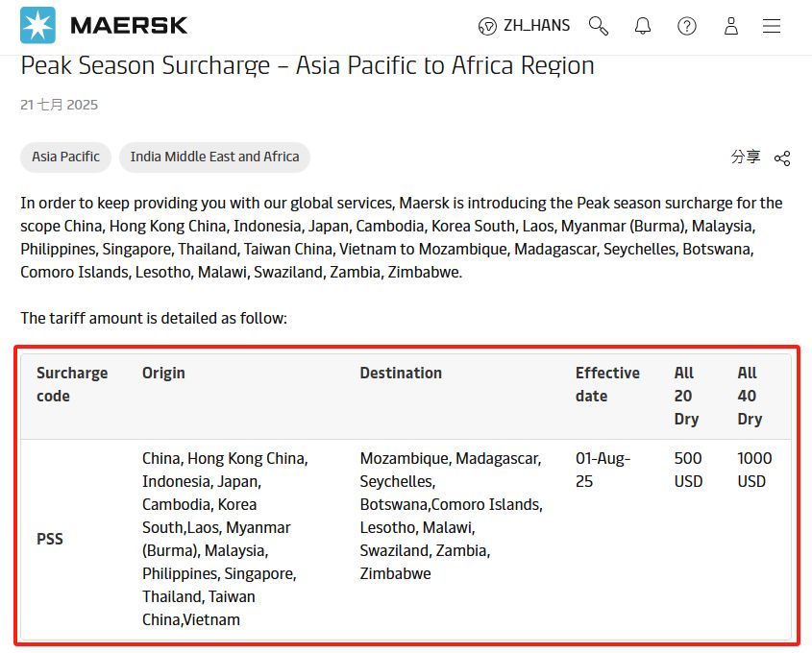Click the Maersk star logo icon

37,25
